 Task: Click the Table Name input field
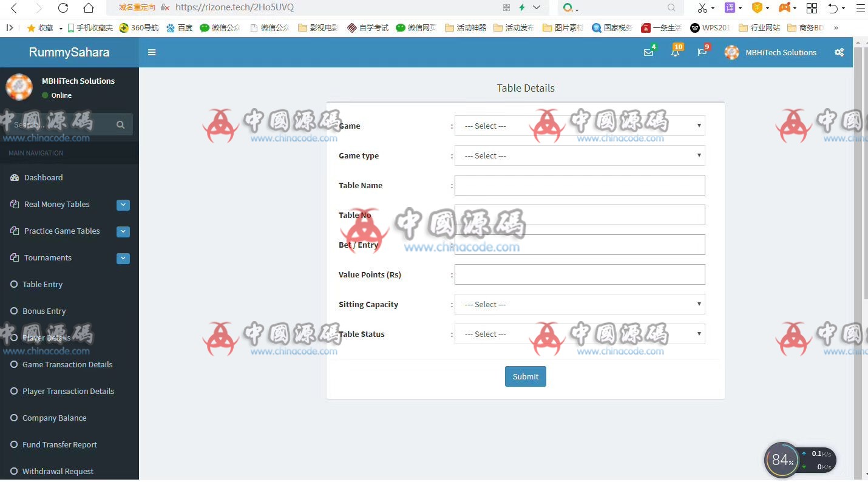click(580, 185)
